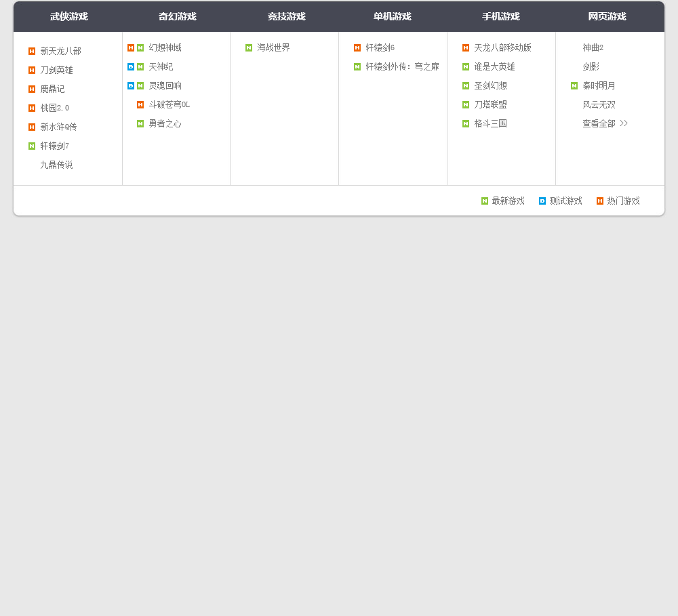Click the hot icon beside 新水浒Q传
The height and width of the screenshot is (616, 678).
(32, 127)
